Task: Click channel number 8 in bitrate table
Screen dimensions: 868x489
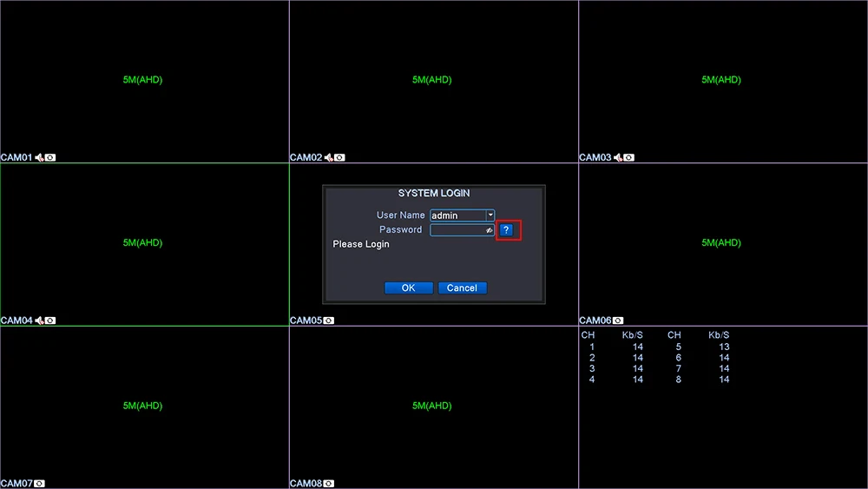Action: pos(678,380)
